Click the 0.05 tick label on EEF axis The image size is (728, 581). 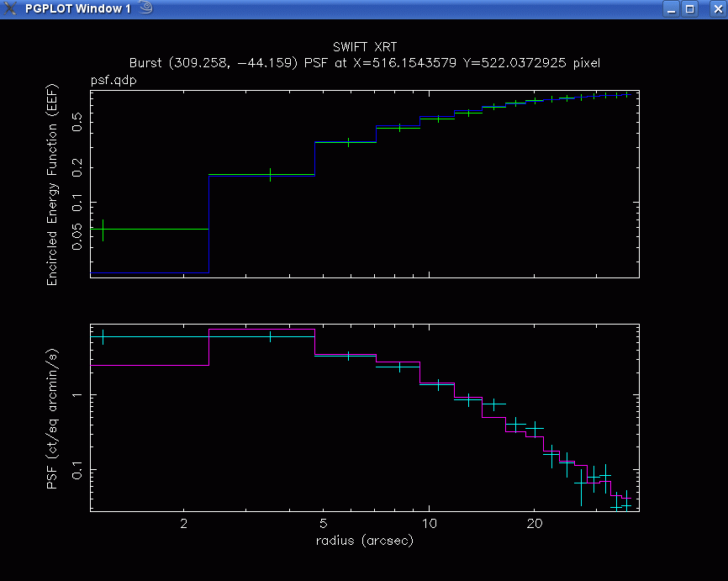click(76, 236)
